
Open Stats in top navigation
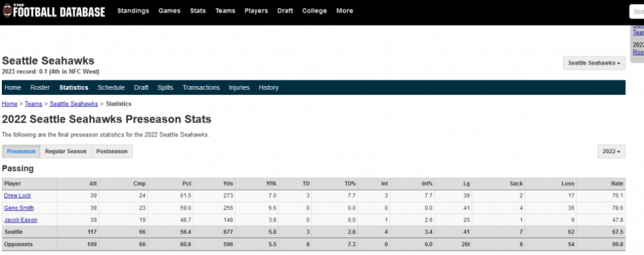tap(198, 11)
